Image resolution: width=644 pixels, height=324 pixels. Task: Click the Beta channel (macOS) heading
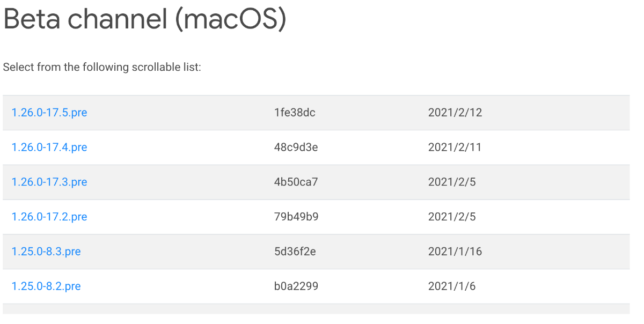point(145,19)
